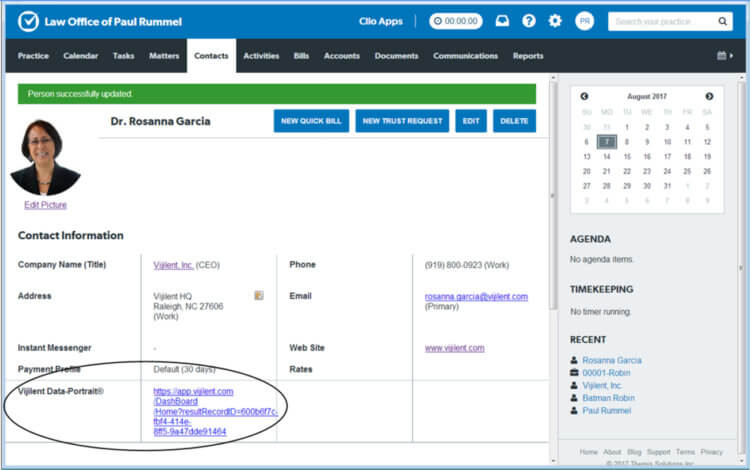Open recent matter 00001-Robin
Screen dimensions: 750x470
(606, 372)
